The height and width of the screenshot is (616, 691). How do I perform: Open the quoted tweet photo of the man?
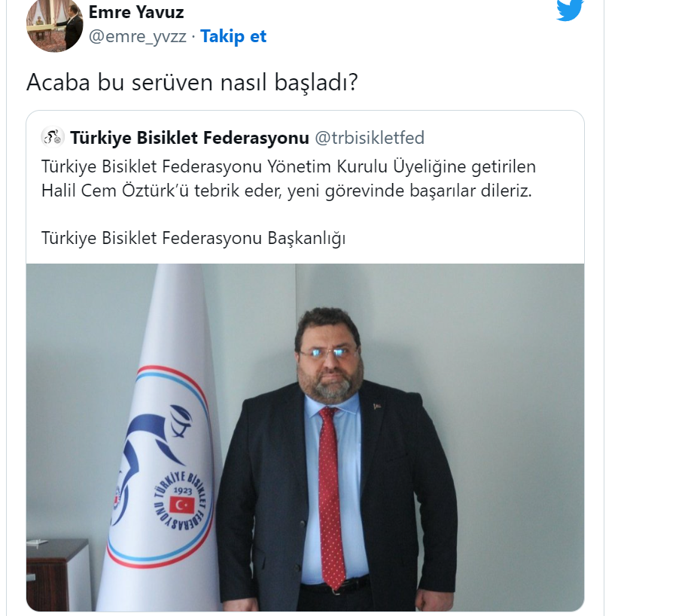(x=305, y=437)
